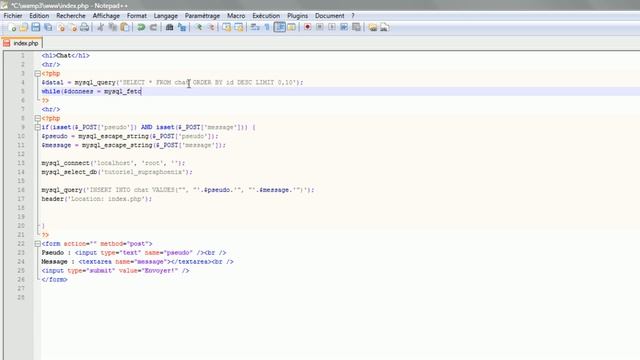Click the Close All documents icon

[73, 27]
